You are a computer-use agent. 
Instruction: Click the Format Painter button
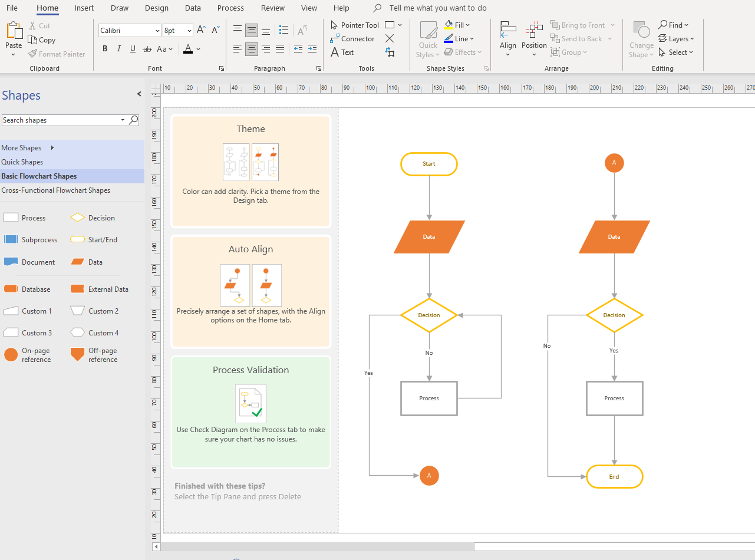tap(57, 54)
